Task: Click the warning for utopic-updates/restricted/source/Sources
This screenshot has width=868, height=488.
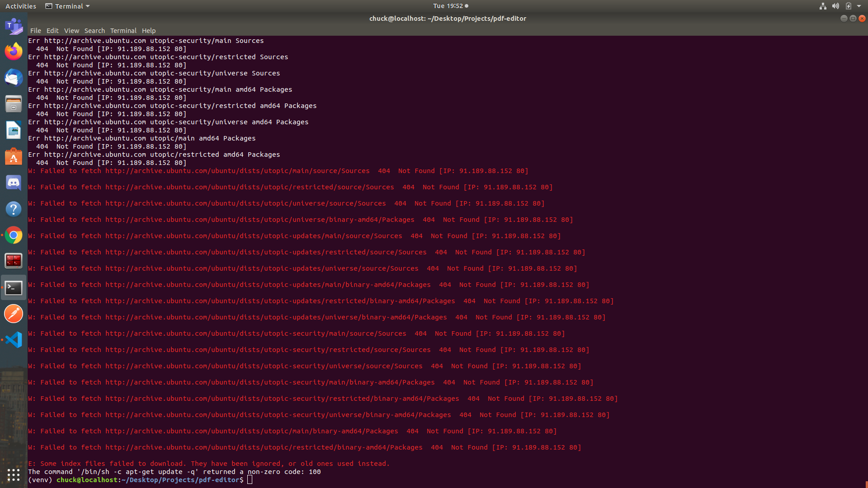Action: 307,252
